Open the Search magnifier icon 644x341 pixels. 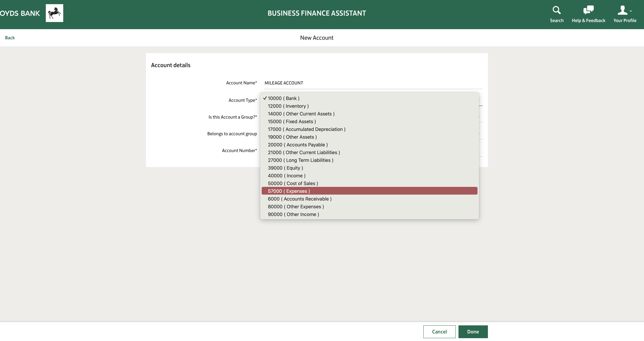(x=556, y=10)
